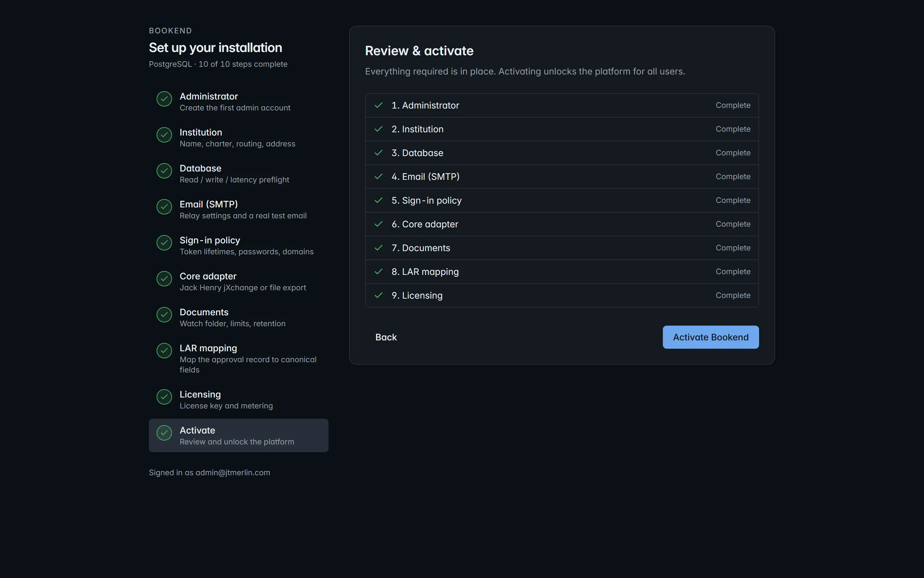Click the Licensing step's check circle in sidebar
The width and height of the screenshot is (924, 578).
coord(164,397)
